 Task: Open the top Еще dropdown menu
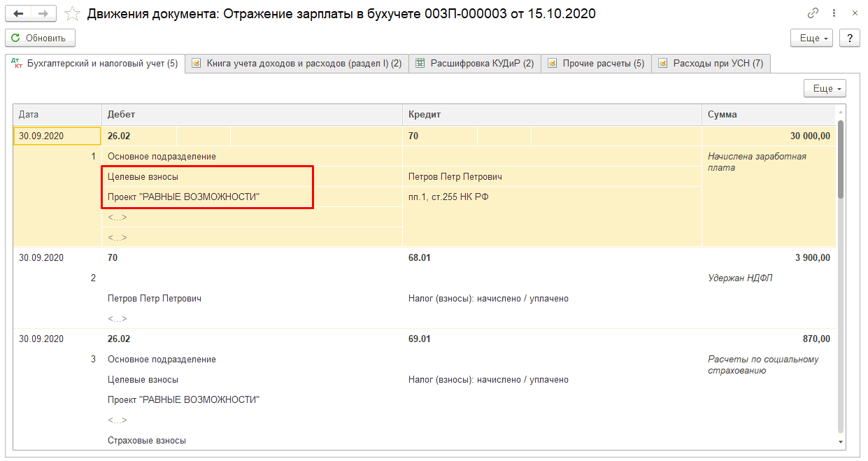pos(811,38)
